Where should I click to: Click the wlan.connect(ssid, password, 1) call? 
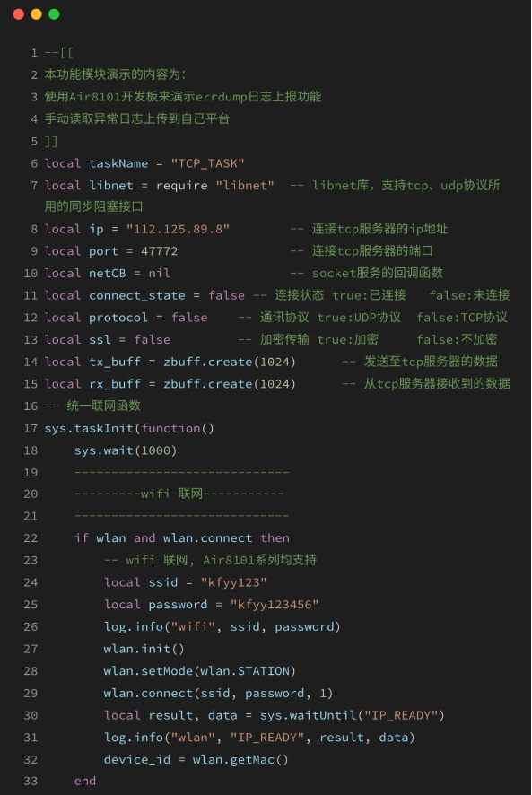pyautogui.click(x=218, y=693)
